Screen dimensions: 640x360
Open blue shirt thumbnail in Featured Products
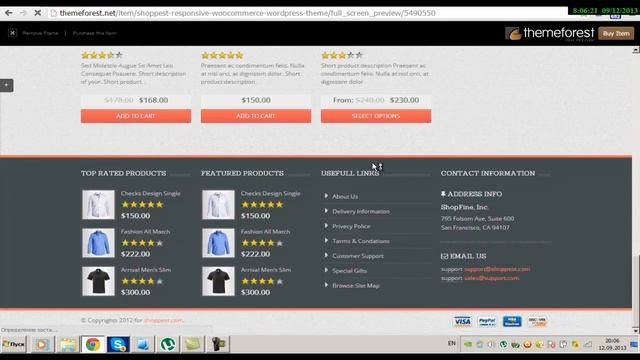point(218,243)
